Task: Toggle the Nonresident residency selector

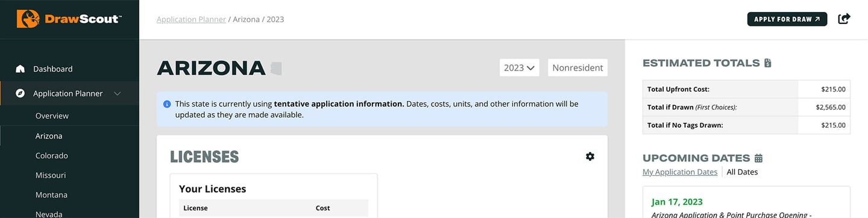Action: coord(577,67)
